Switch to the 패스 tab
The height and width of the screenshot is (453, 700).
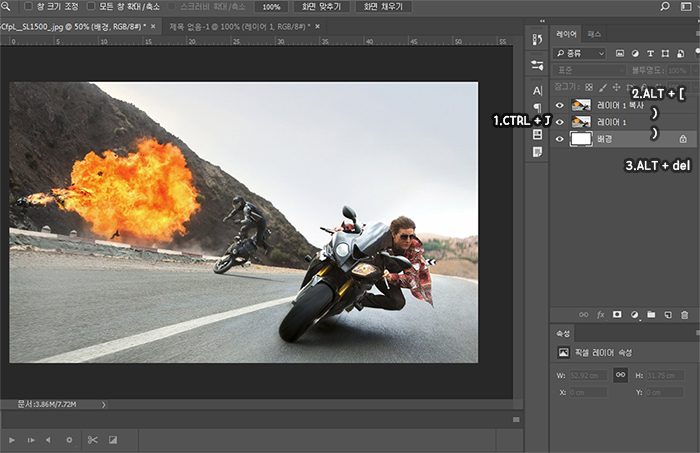(x=594, y=34)
